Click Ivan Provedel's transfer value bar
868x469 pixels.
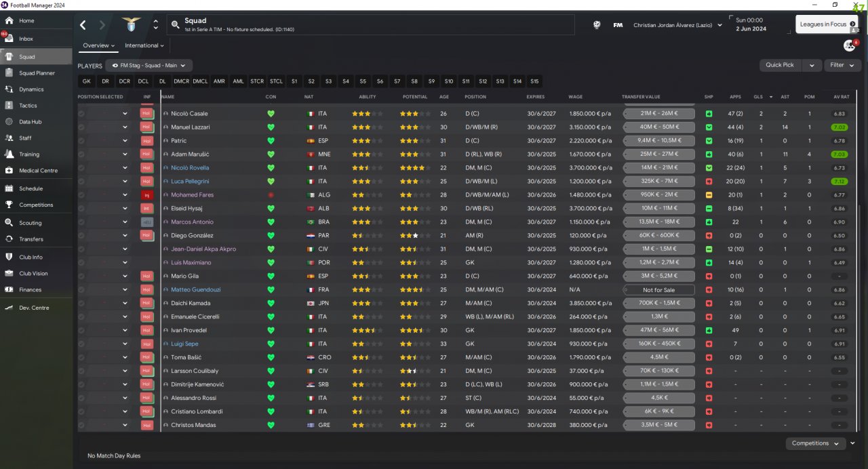(x=658, y=330)
